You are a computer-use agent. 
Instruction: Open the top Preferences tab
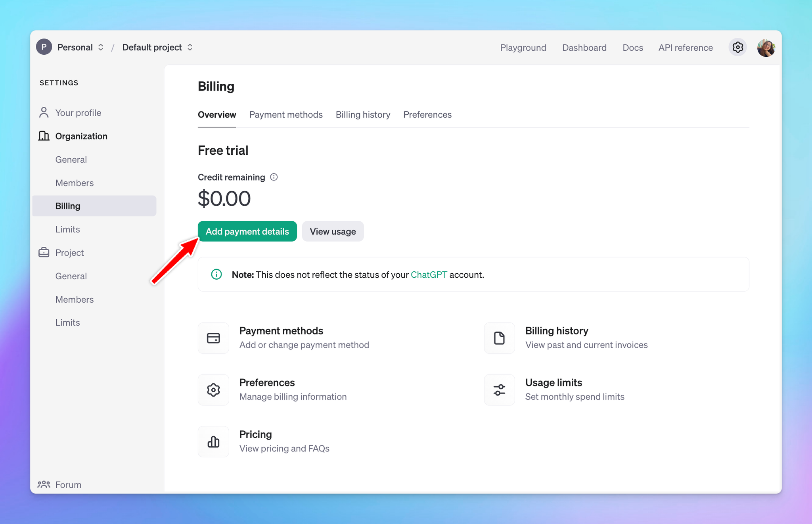click(x=427, y=115)
